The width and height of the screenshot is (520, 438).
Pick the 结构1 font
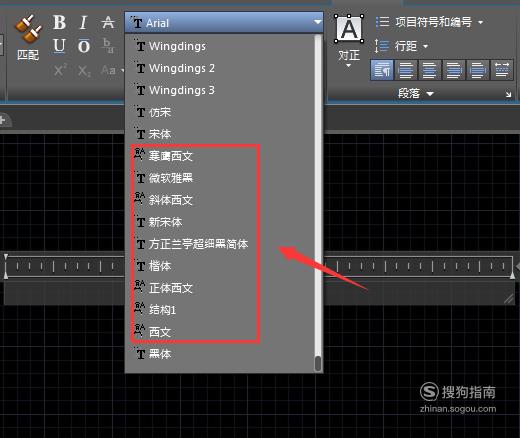coord(220,310)
